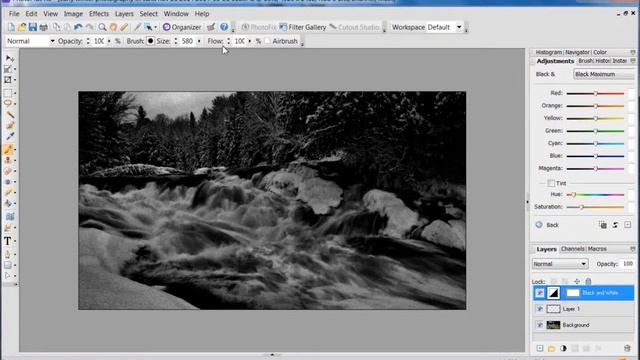This screenshot has height=360, width=640.
Task: Click the New Group folder icon in Layers panel
Action: [551, 348]
